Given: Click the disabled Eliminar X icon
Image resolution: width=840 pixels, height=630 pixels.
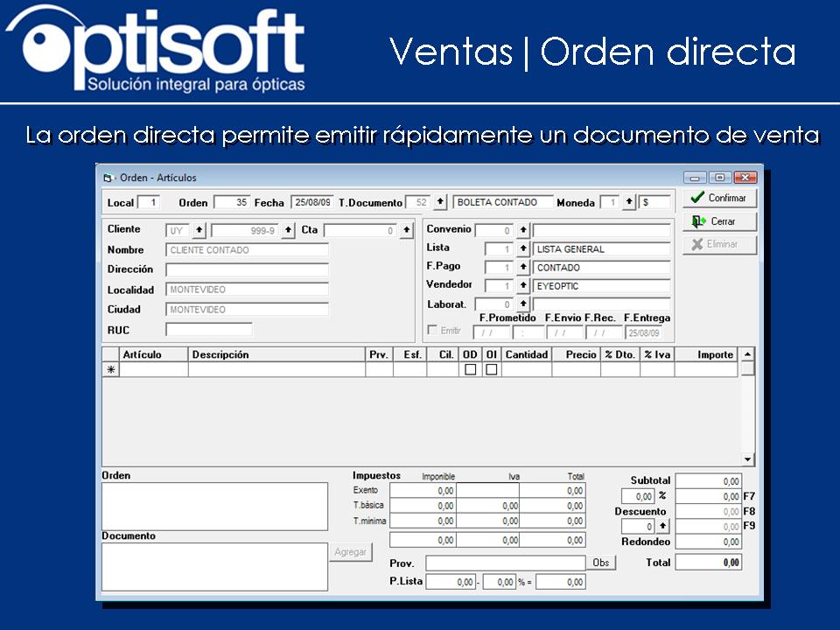Looking at the screenshot, I should (x=698, y=244).
